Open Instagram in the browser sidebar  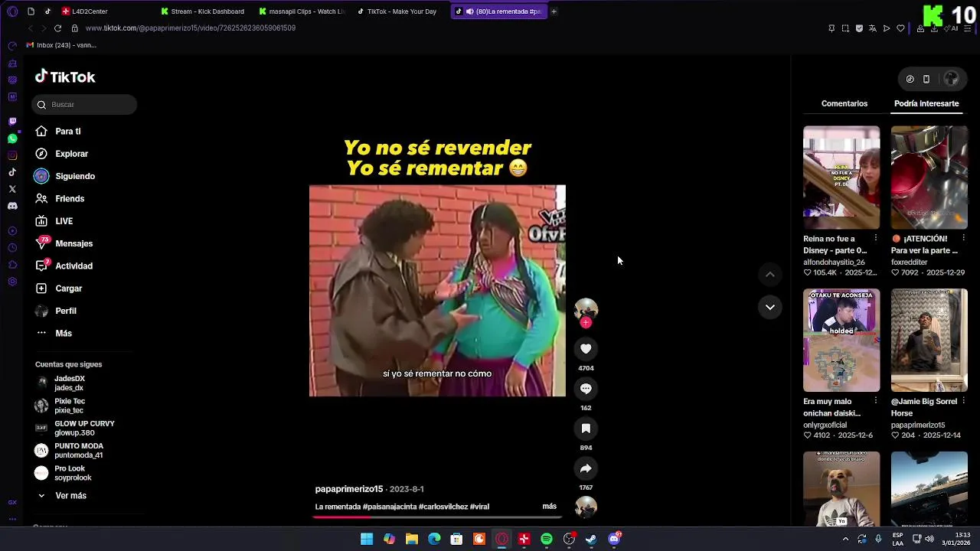[12, 155]
